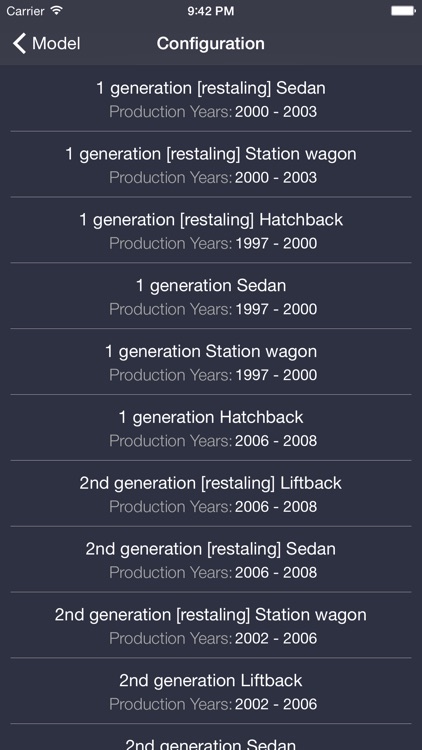The height and width of the screenshot is (750, 422).
Task: Tap the back chevron arrow icon
Action: [19, 44]
